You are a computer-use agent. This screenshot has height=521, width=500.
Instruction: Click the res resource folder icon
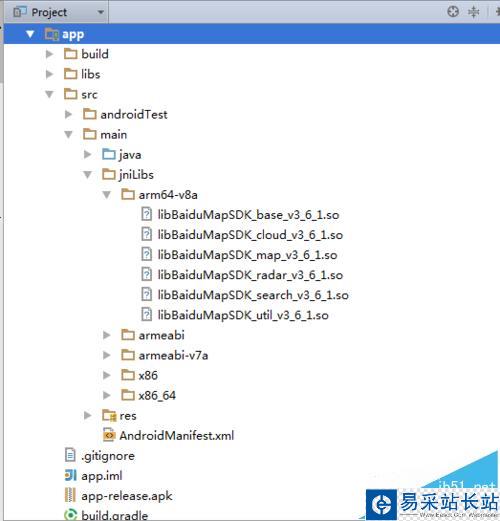coord(109,415)
